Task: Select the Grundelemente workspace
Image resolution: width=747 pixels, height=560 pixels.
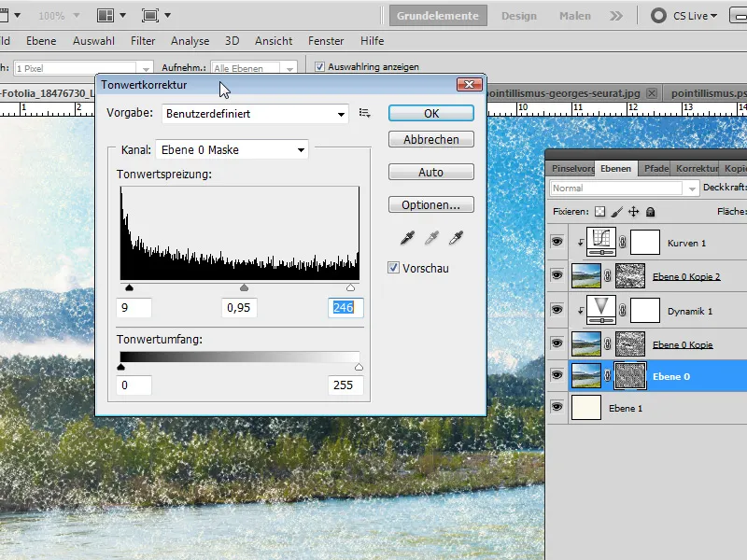Action: 438,16
